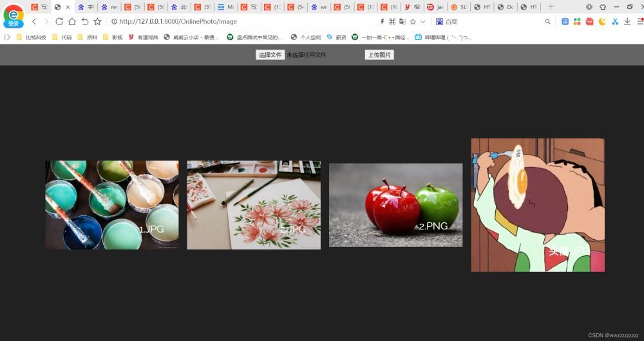Click the browser refresh icon

coord(59,21)
